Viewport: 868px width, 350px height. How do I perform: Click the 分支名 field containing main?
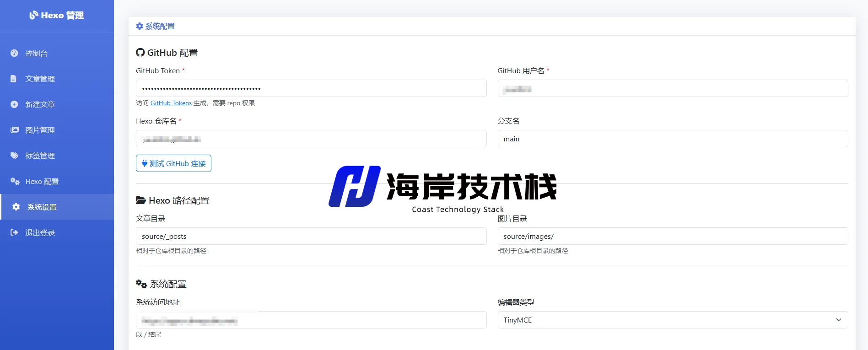pos(673,139)
